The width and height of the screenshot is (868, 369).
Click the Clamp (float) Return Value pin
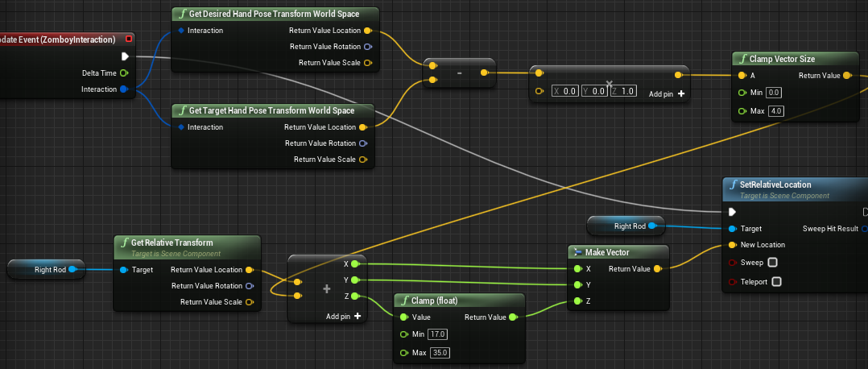pyautogui.click(x=514, y=317)
